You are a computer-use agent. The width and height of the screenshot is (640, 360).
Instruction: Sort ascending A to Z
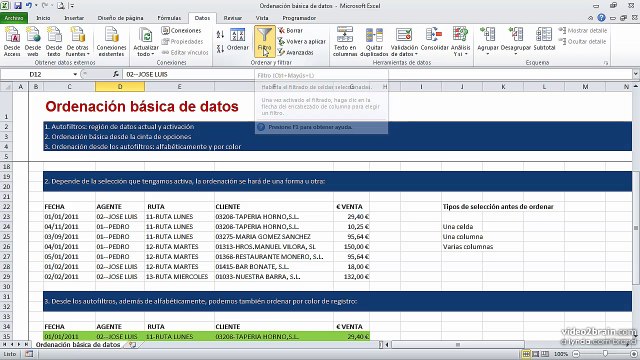click(220, 35)
